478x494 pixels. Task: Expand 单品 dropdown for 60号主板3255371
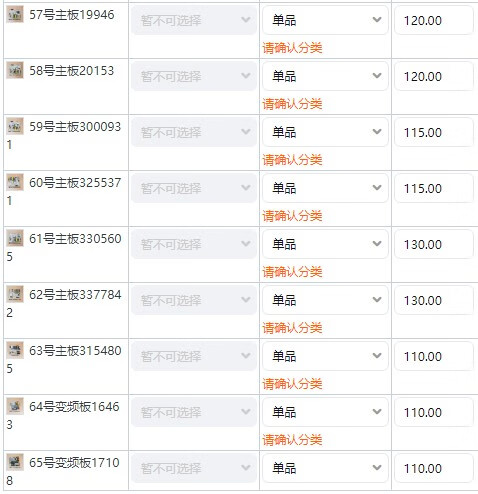pyautogui.click(x=325, y=188)
